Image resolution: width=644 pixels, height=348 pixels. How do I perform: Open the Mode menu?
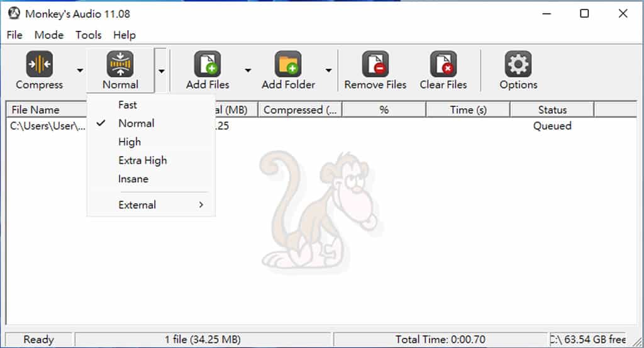pos(49,35)
